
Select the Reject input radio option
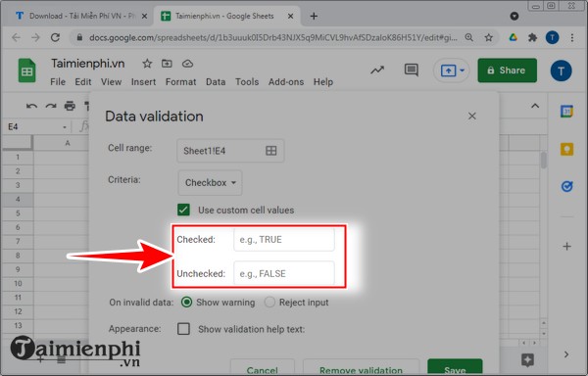[269, 302]
